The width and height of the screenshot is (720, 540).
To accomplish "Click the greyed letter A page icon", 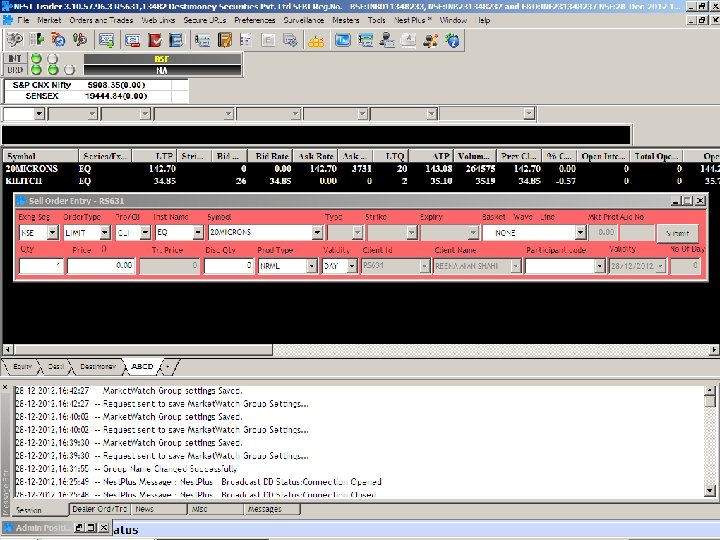I will (409, 40).
